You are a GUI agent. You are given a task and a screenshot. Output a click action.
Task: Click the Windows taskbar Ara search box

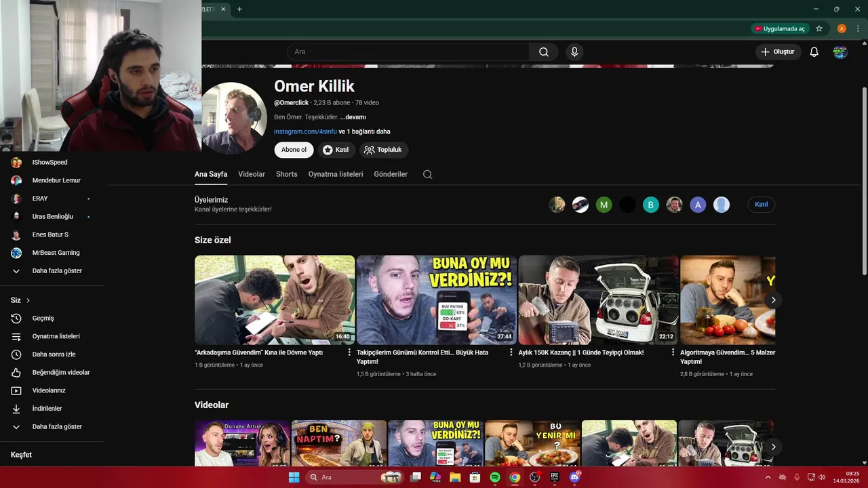[355, 477]
